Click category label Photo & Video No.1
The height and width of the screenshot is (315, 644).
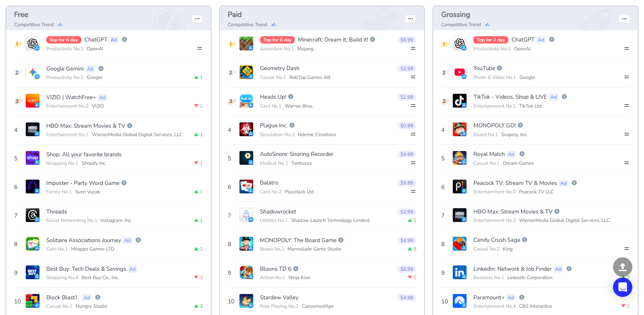click(x=494, y=77)
